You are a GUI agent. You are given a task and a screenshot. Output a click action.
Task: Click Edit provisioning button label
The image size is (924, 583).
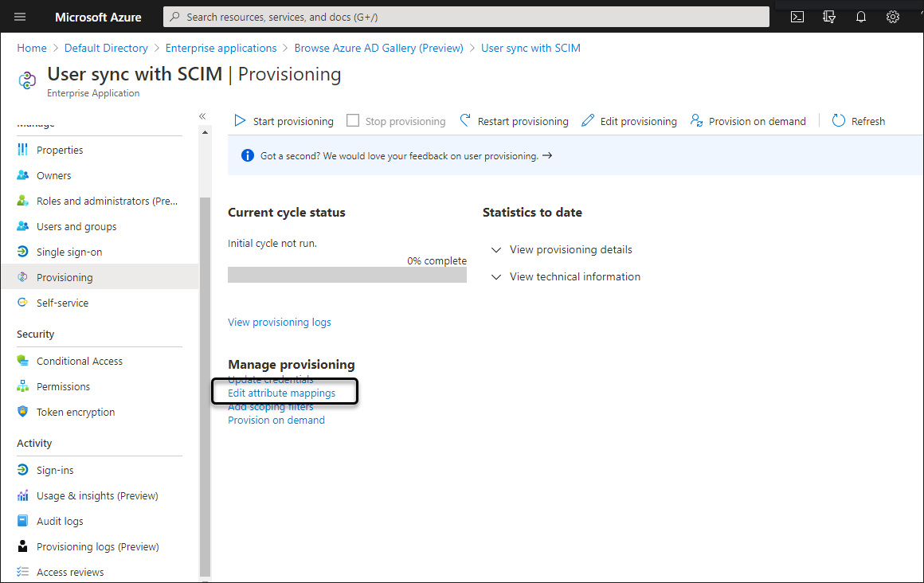pos(639,121)
